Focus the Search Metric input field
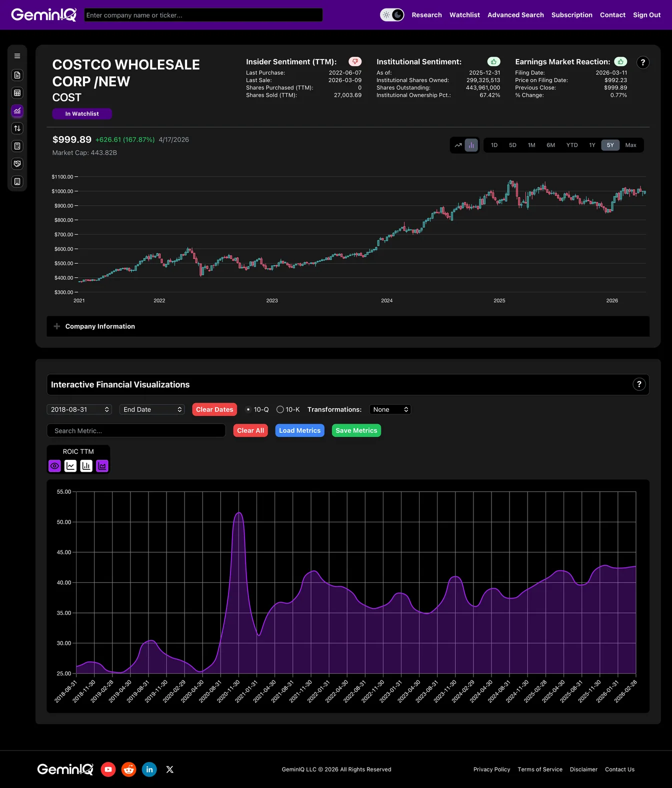 click(136, 431)
